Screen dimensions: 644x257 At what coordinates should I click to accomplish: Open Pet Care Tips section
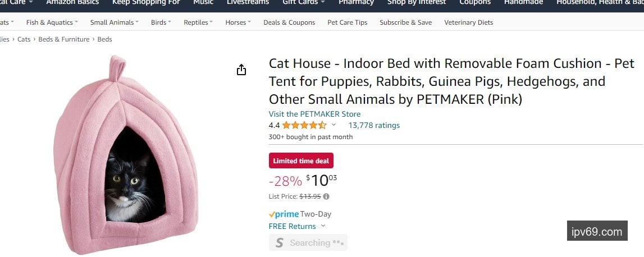click(x=348, y=22)
